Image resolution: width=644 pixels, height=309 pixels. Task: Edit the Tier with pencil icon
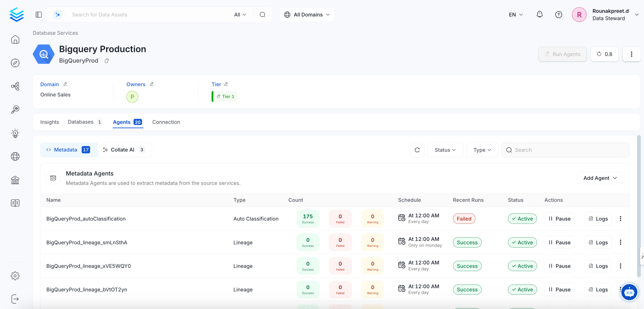226,84
